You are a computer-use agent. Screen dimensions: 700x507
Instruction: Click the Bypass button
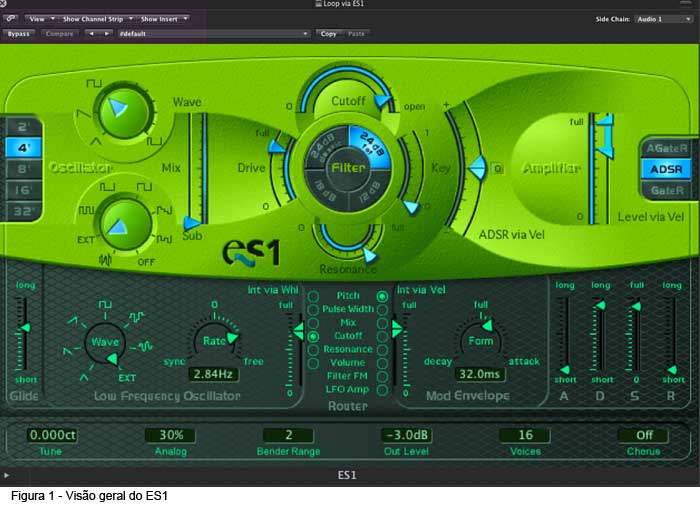point(19,33)
